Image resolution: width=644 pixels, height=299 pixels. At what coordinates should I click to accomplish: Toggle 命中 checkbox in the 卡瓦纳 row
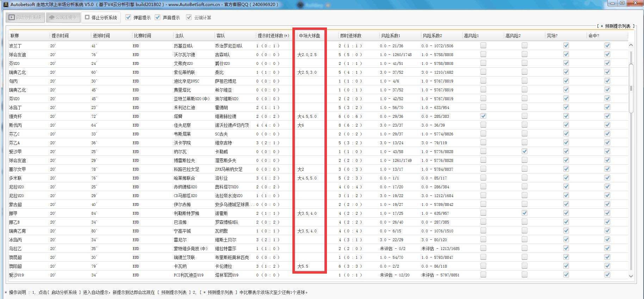pyautogui.click(x=607, y=266)
